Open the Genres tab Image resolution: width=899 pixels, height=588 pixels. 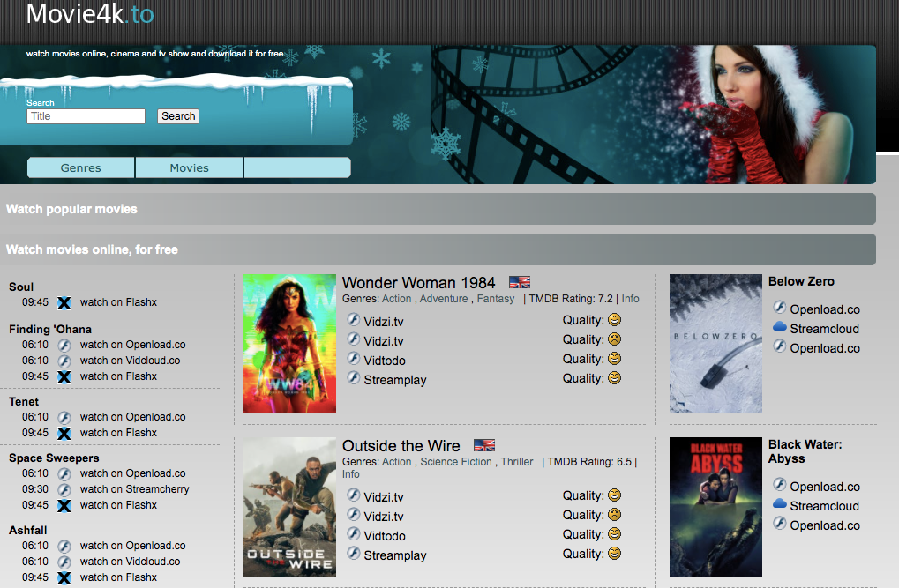point(81,167)
